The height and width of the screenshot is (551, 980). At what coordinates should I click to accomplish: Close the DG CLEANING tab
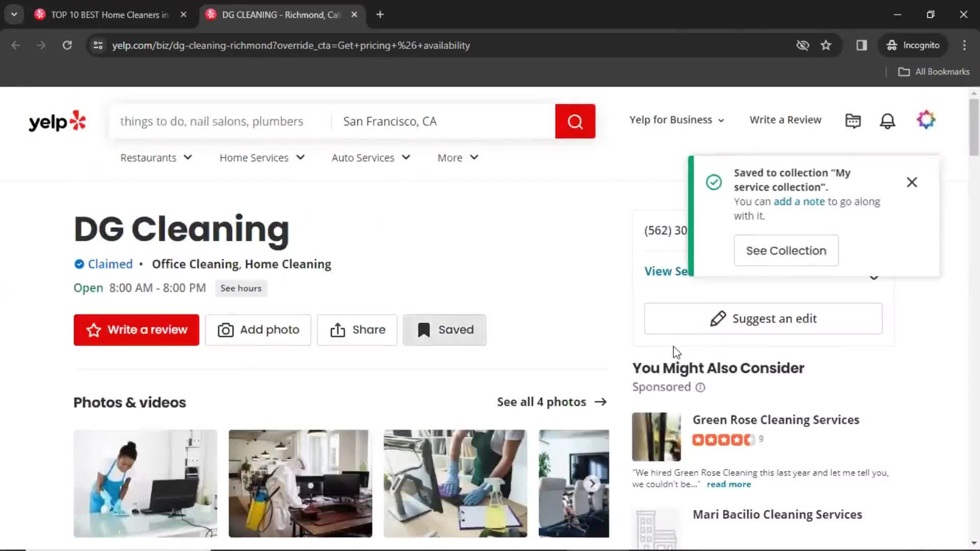354,15
